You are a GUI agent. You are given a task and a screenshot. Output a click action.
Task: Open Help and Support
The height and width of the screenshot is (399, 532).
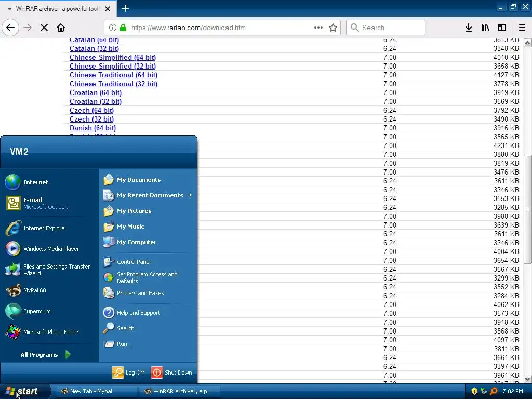click(148, 312)
